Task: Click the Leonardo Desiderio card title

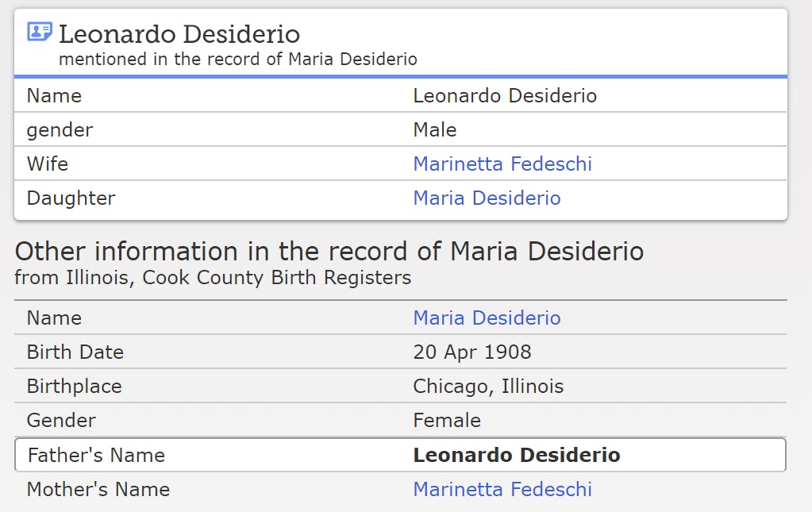Action: [x=179, y=34]
